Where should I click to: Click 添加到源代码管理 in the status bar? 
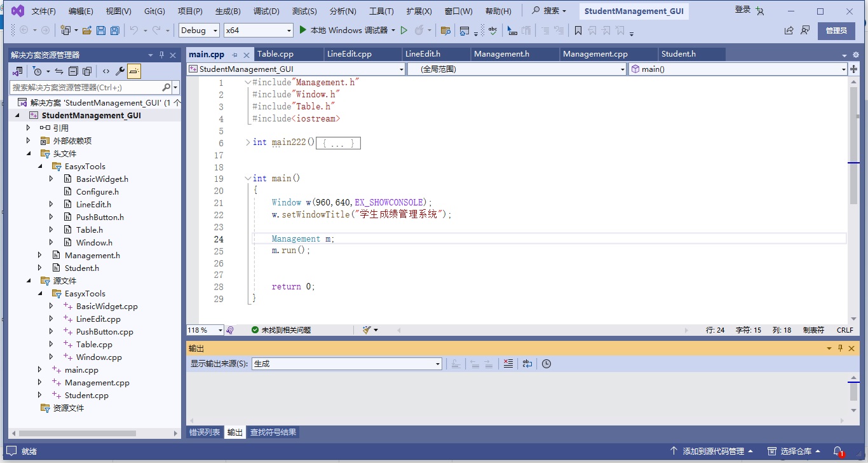coord(712,451)
